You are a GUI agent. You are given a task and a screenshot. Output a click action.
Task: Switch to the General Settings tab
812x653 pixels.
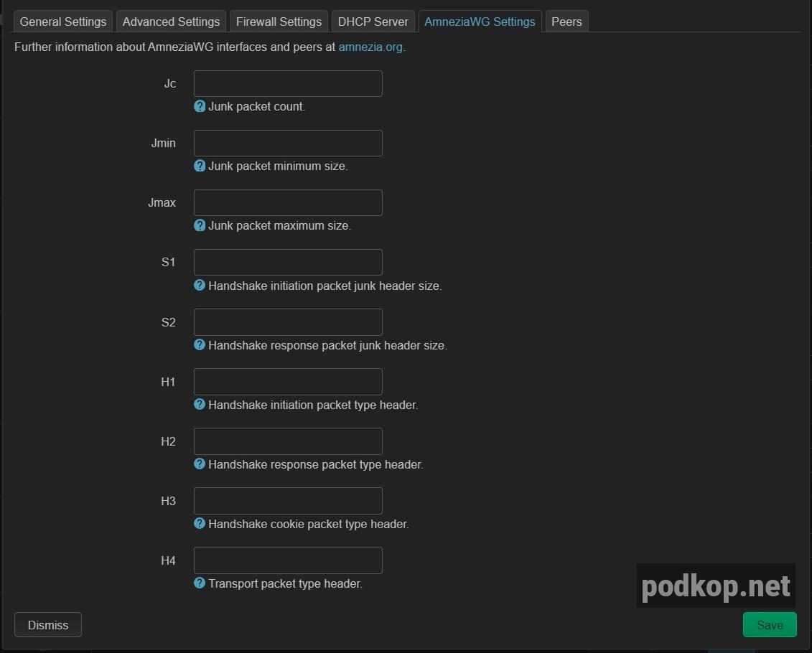pyautogui.click(x=62, y=22)
